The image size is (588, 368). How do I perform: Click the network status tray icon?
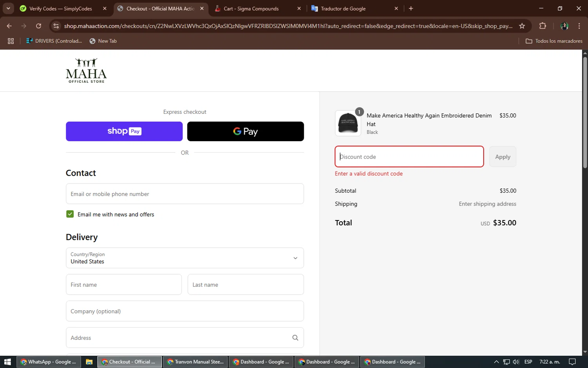point(506,362)
